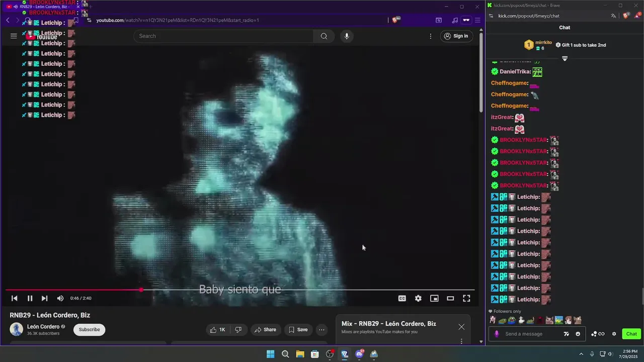Click Gift 1 sub to take 2nd

pyautogui.click(x=581, y=45)
